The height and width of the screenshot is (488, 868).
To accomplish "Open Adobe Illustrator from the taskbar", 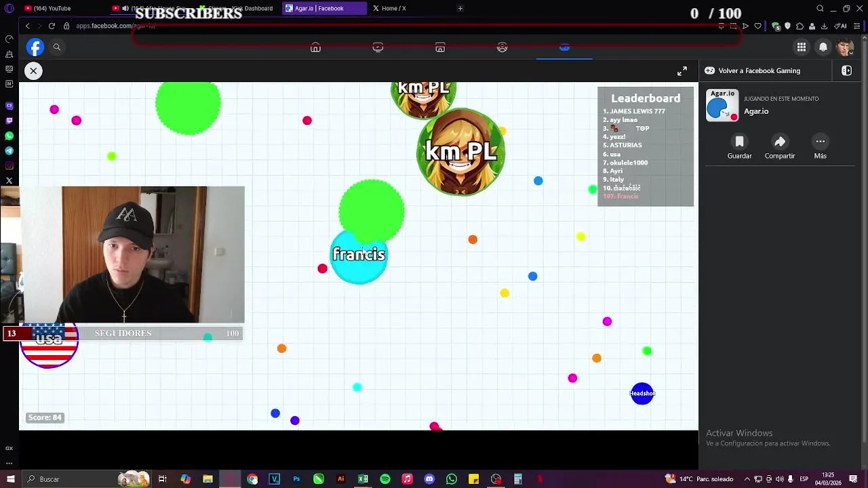I will (340, 479).
